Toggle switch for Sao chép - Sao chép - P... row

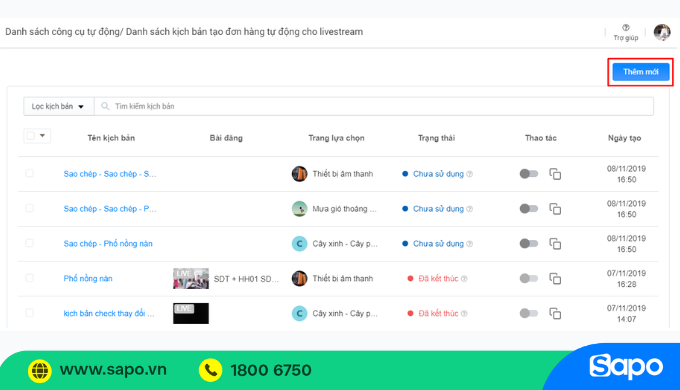(529, 209)
